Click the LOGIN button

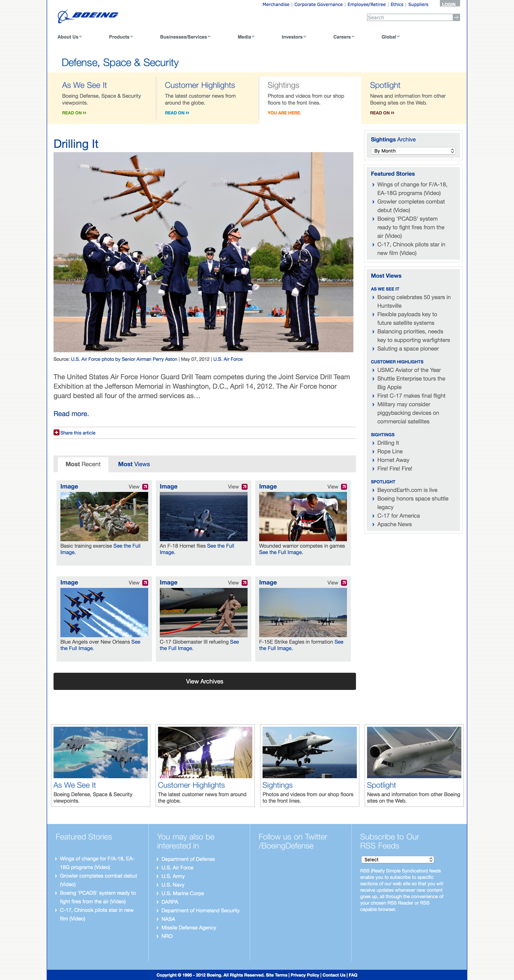click(450, 4)
